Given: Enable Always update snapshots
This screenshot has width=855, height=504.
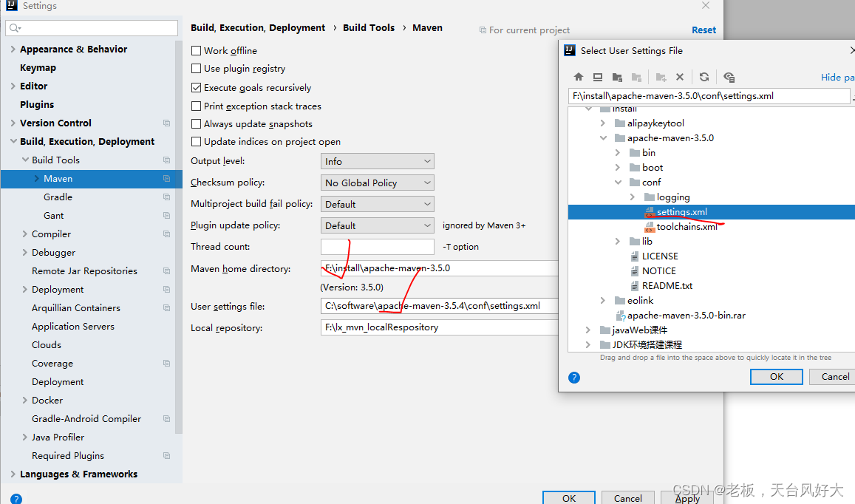Looking at the screenshot, I should (197, 124).
